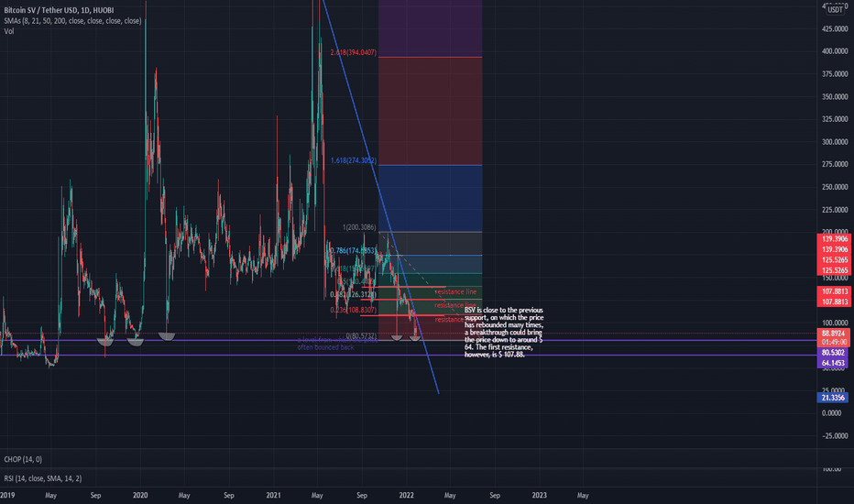Click the 300.0000 price axis tick
This screenshot has height=504, width=854.
click(x=835, y=142)
